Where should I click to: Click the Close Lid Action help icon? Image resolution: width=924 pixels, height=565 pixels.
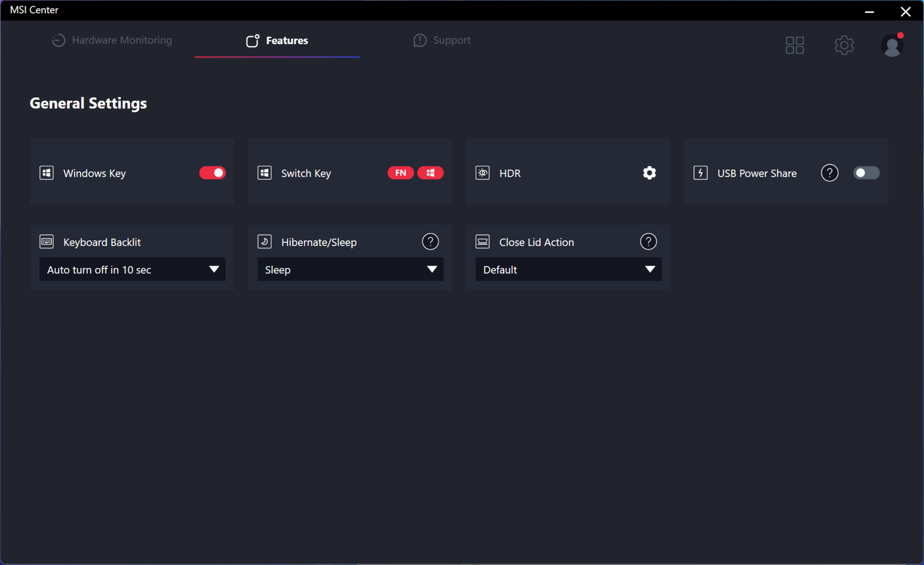click(x=648, y=242)
